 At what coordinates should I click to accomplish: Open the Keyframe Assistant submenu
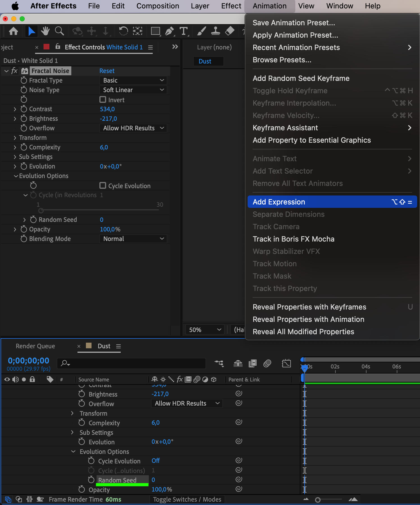(332, 128)
